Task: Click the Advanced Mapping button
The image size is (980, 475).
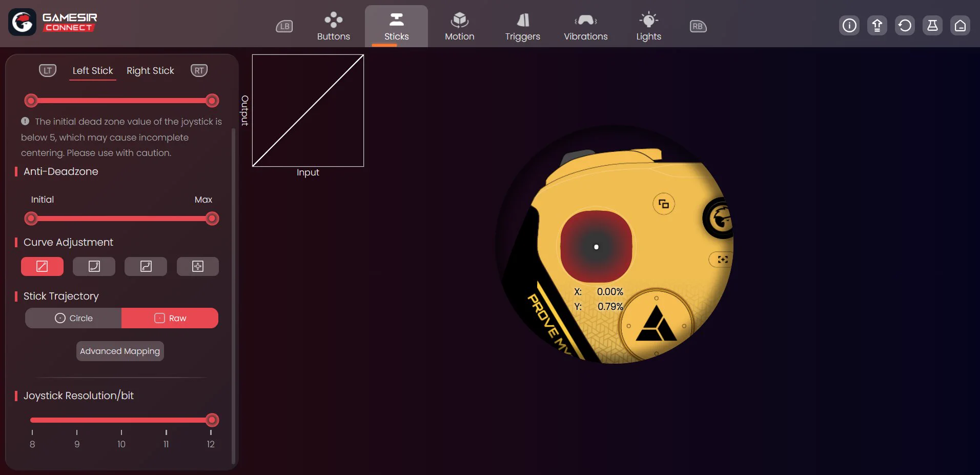Action: click(120, 351)
